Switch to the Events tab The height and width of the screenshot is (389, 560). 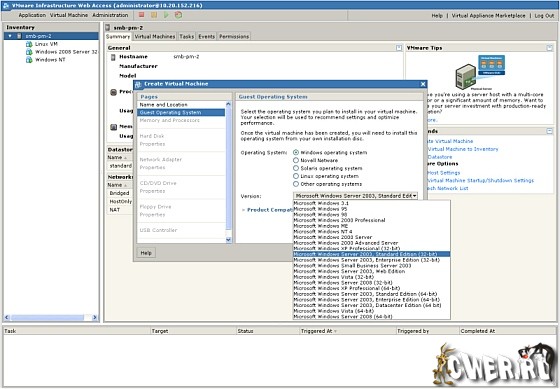[x=206, y=36]
